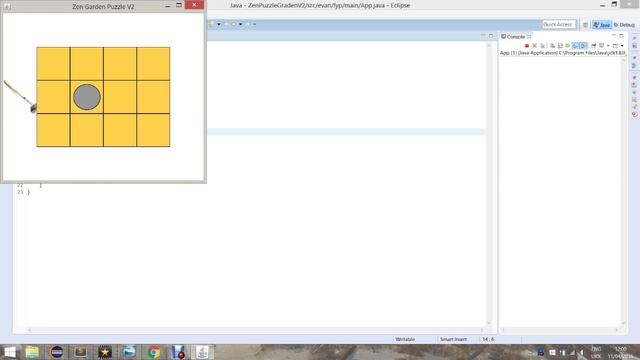Click Clear Console icon in Console toolbar
640x360 pixels.
point(552,46)
